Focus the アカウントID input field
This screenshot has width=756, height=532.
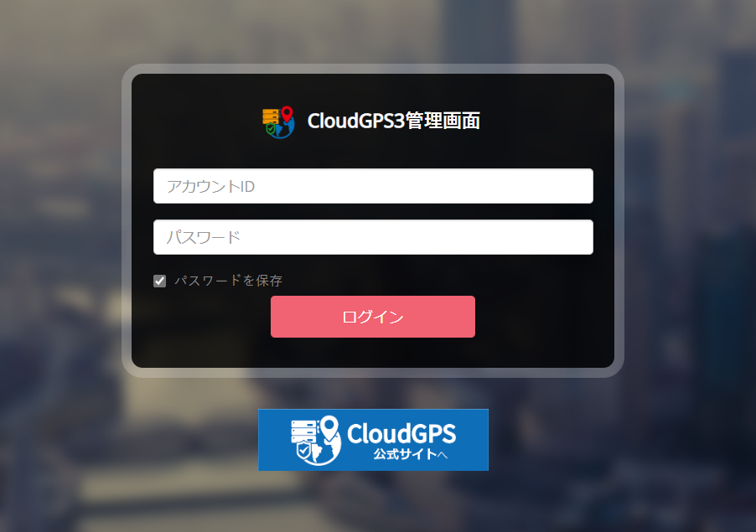(373, 186)
